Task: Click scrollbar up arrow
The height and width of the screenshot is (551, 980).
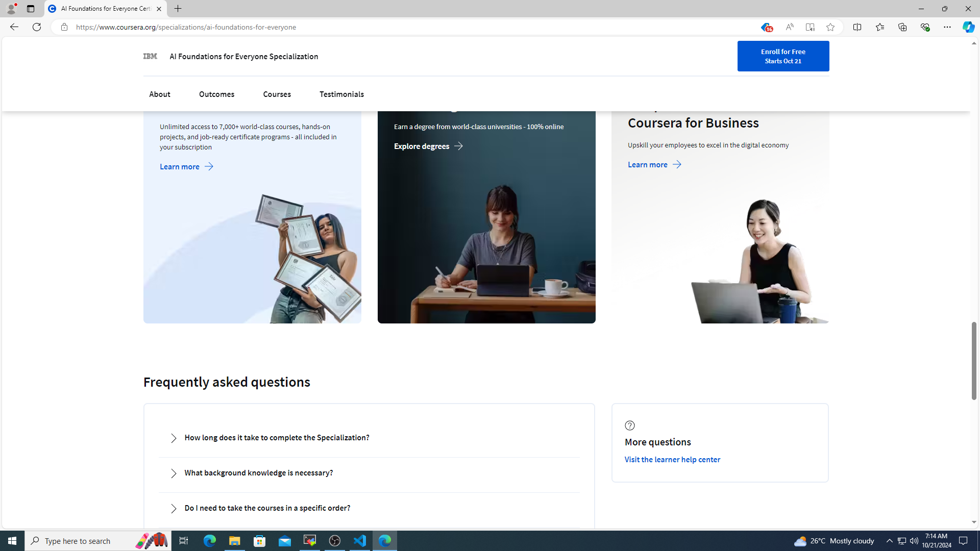Action: 974,43
